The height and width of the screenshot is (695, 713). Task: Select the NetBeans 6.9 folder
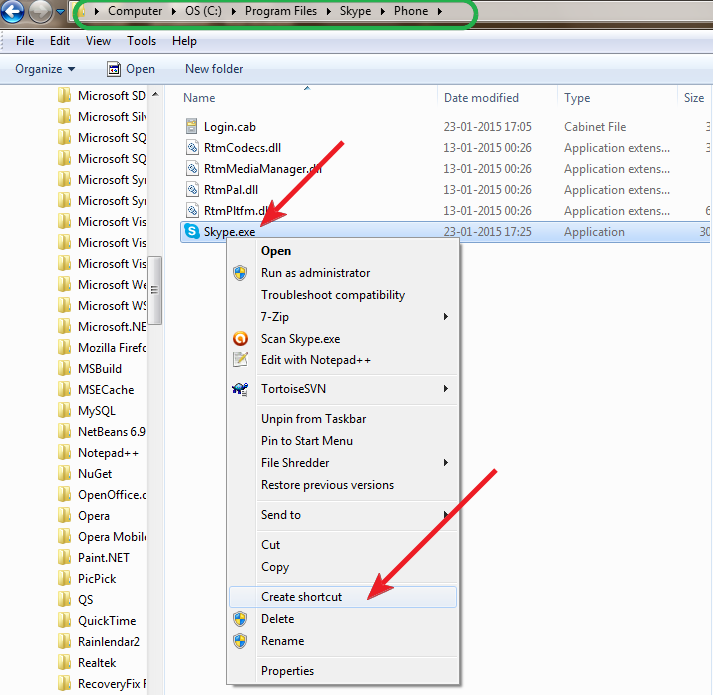click(x=102, y=432)
